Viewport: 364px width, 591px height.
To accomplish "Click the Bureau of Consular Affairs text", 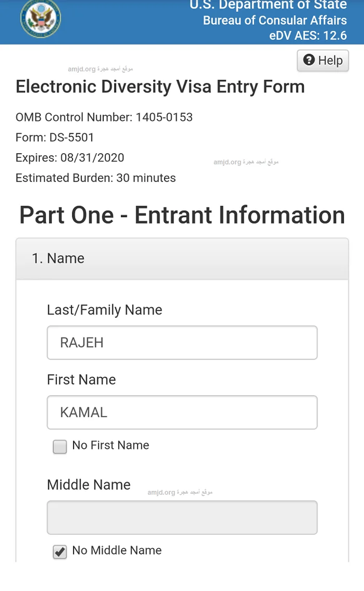I will pos(275,20).
